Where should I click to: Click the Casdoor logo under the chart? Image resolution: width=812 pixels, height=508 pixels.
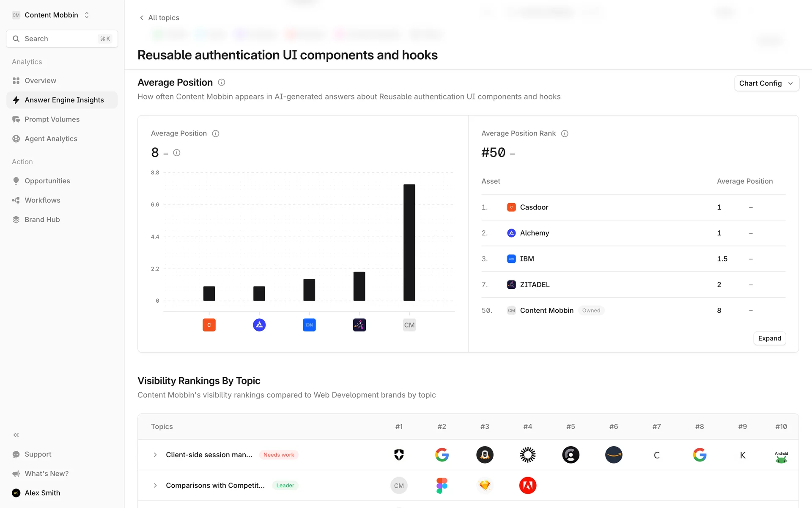[209, 325]
